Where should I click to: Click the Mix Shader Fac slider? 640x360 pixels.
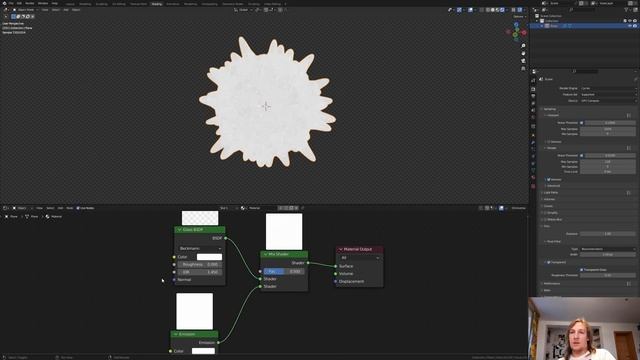pyautogui.click(x=284, y=271)
